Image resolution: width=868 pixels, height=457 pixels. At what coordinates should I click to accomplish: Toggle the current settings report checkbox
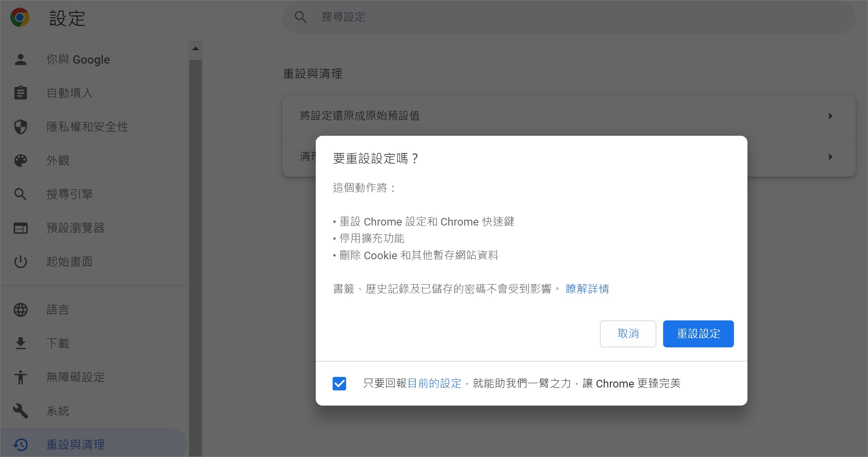point(340,384)
